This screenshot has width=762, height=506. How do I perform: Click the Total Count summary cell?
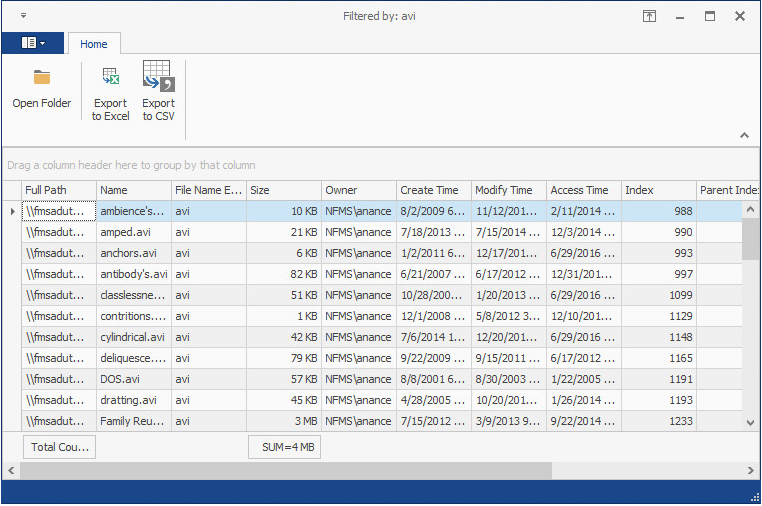click(59, 447)
